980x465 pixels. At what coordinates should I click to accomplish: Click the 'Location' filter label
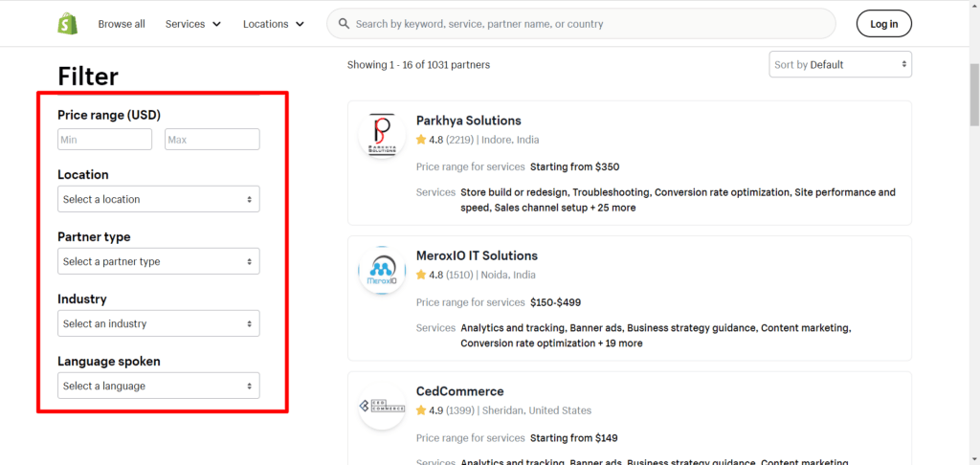[83, 174]
